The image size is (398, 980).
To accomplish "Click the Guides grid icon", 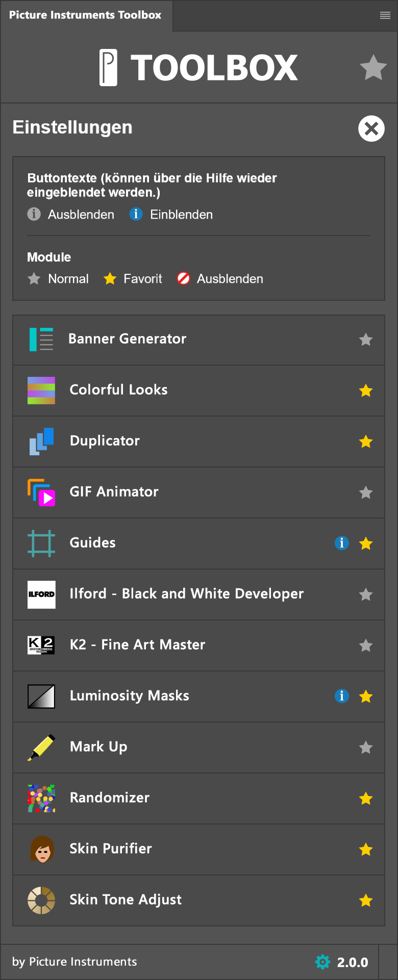I will pyautogui.click(x=41, y=544).
